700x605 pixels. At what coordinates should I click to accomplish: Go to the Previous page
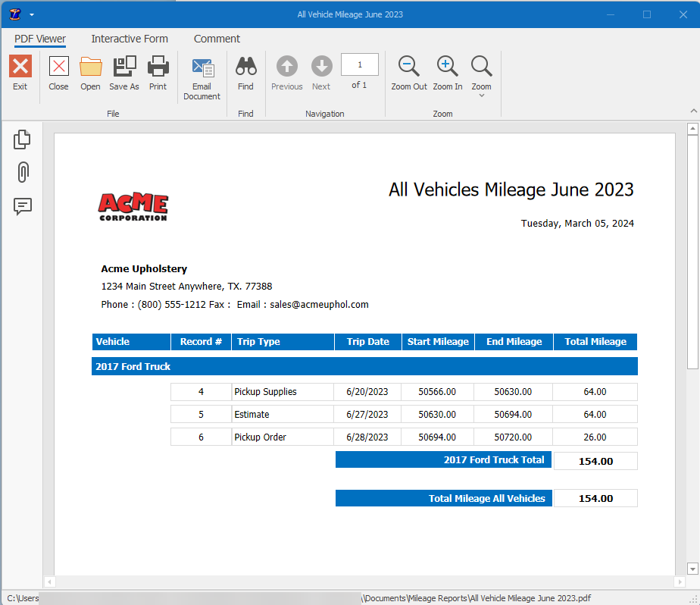click(x=286, y=72)
